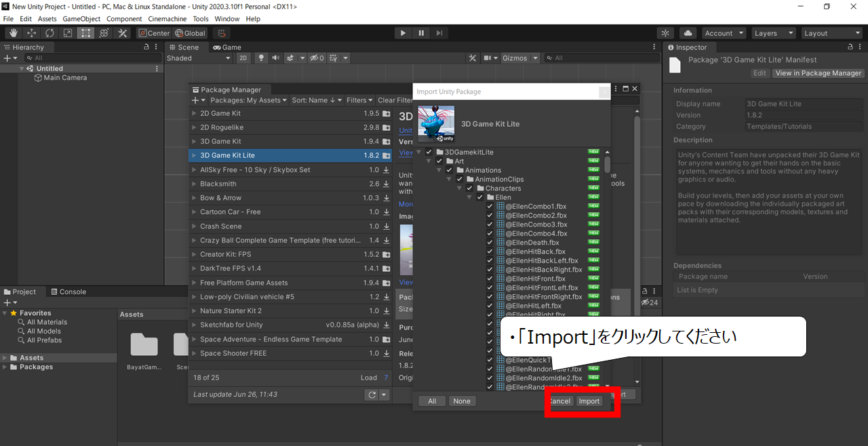The height and width of the screenshot is (446, 868).
Task: Open the Cinemachine menu
Action: tap(167, 19)
